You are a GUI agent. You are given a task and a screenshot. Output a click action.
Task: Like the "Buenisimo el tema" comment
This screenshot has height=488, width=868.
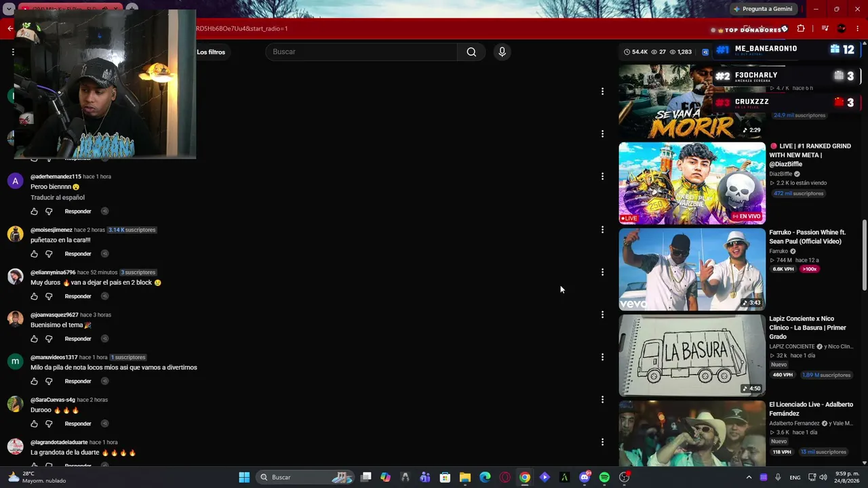[35, 339]
